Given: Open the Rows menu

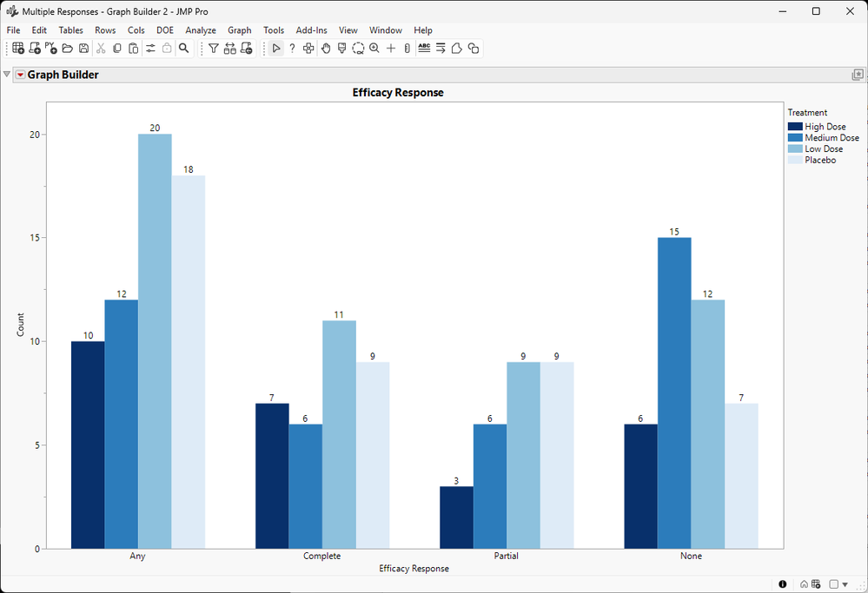Looking at the screenshot, I should tap(105, 30).
